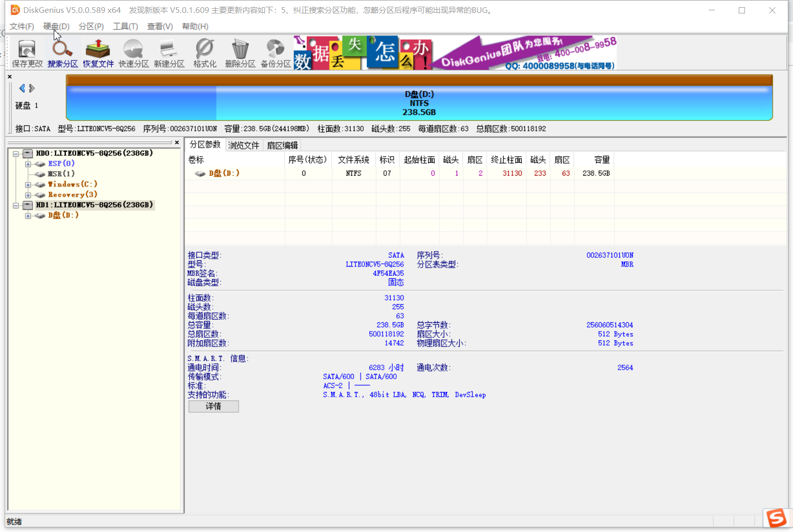Click the Sogou input method icon

point(776,518)
